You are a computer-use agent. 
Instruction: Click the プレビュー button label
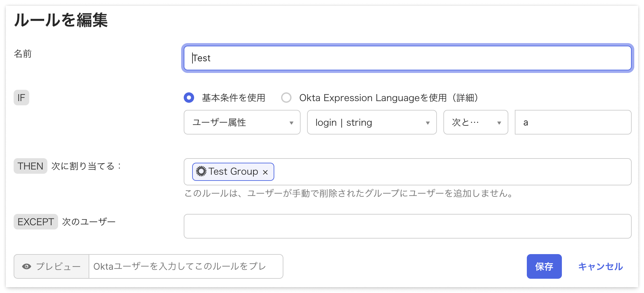[x=58, y=266]
